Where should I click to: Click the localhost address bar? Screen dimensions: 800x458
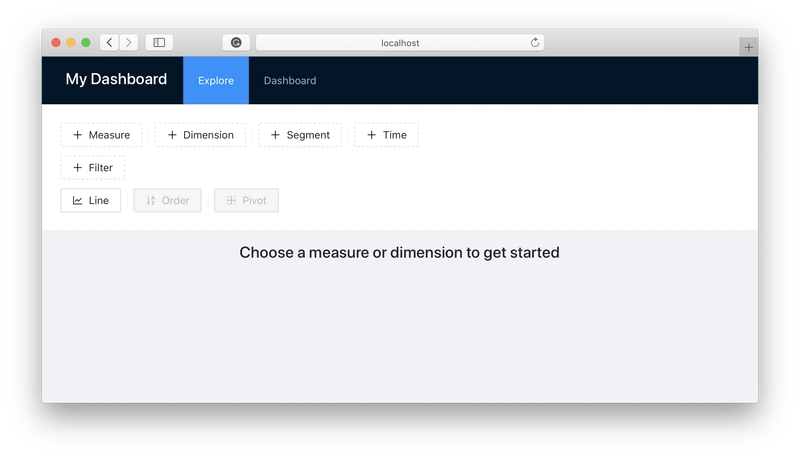coord(400,42)
